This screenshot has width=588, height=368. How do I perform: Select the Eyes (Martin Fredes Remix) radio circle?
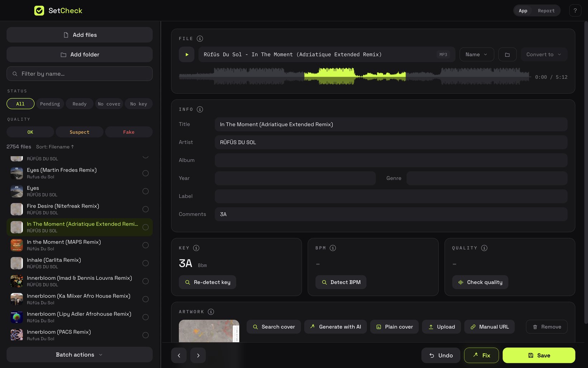pos(146,173)
